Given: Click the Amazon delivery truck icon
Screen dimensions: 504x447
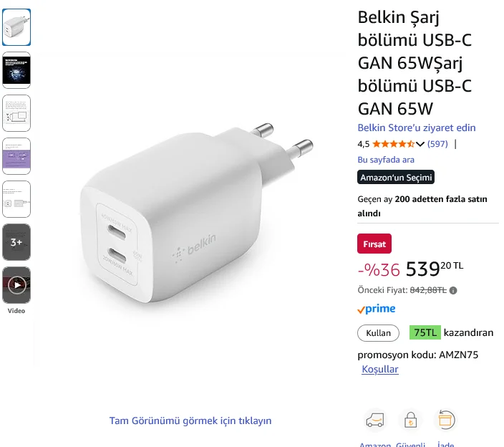Looking at the screenshot, I should pyautogui.click(x=375, y=420).
